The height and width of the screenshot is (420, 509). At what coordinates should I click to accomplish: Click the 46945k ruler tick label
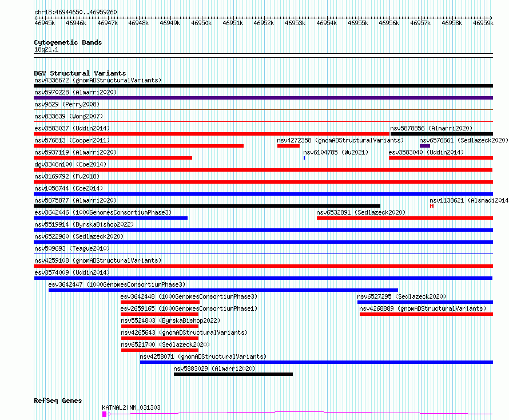pyautogui.click(x=45, y=23)
